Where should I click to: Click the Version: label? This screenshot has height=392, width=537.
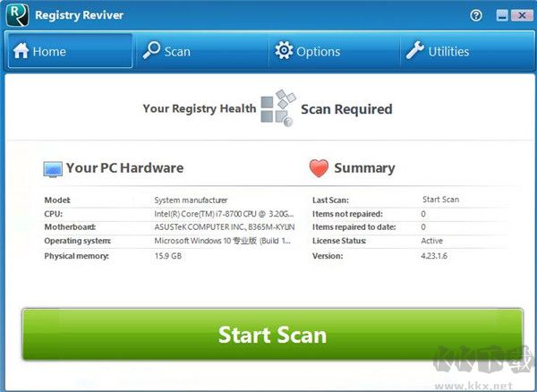[x=328, y=256]
